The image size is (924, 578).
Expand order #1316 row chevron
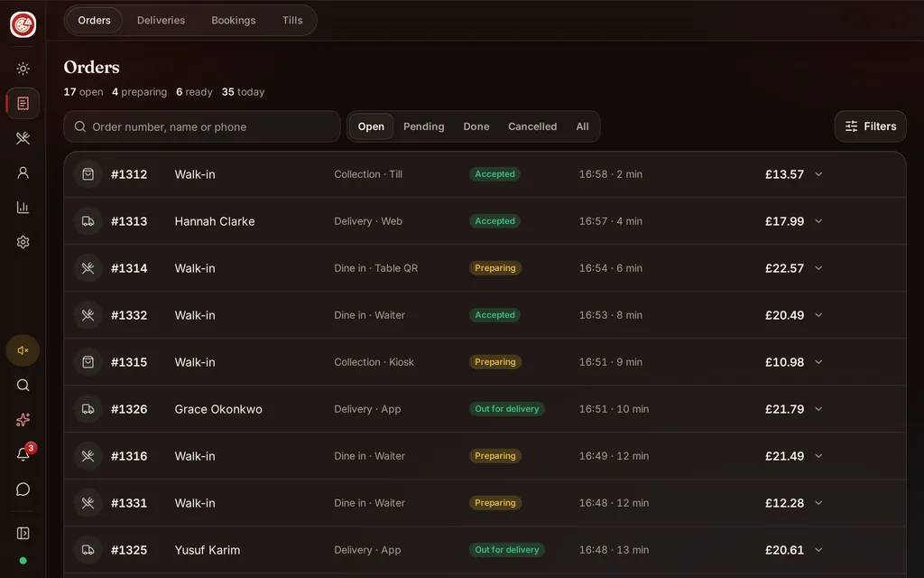click(818, 456)
